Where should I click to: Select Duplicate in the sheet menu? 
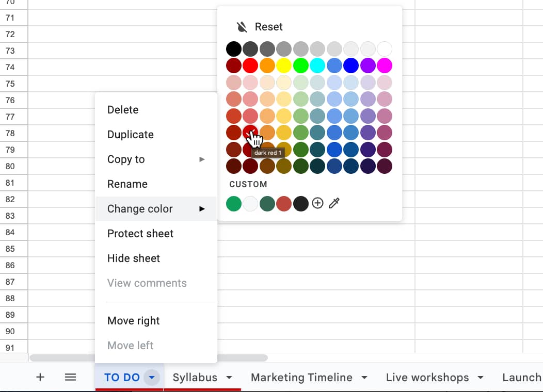pyautogui.click(x=131, y=135)
